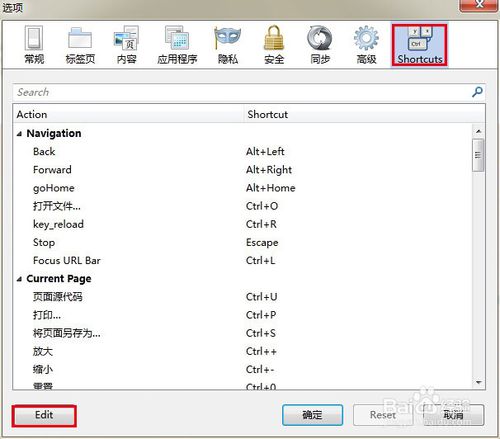Switch to the Shortcuts pane
This screenshot has width=500, height=439.
419,45
